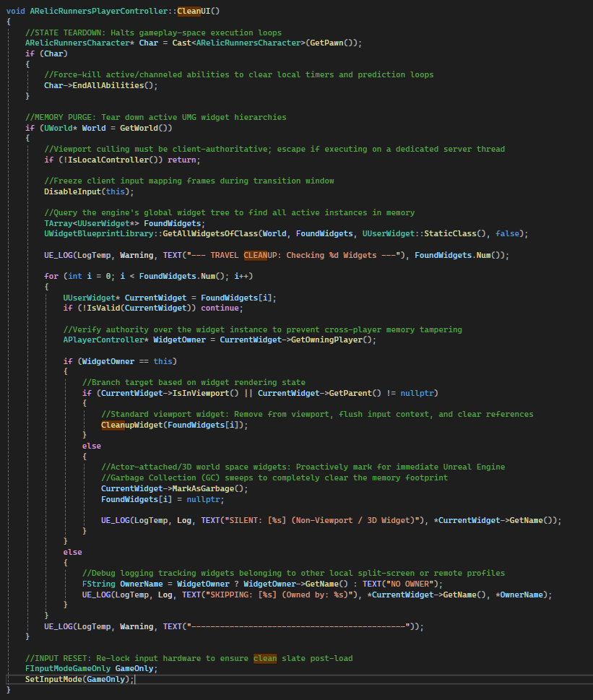Screen dimensions: 593x700
Task: Click FInputModeGameOnly type name
Action: pyautogui.click(x=68, y=668)
